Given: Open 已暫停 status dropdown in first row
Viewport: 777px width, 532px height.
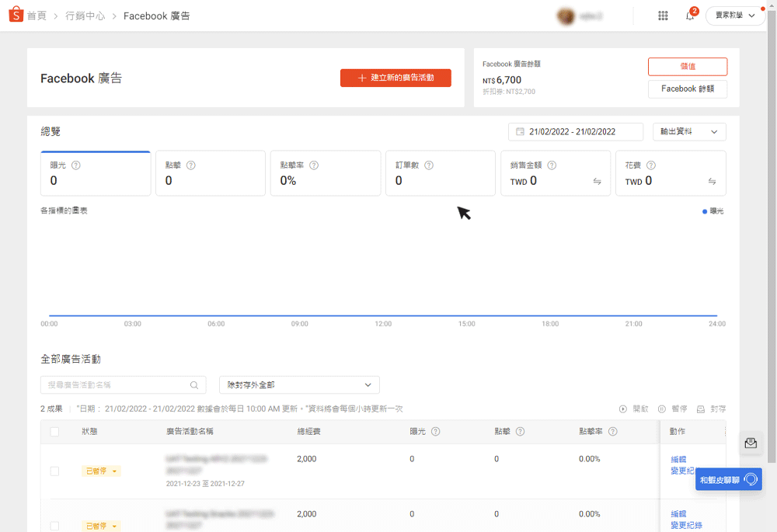Looking at the screenshot, I should coord(101,471).
